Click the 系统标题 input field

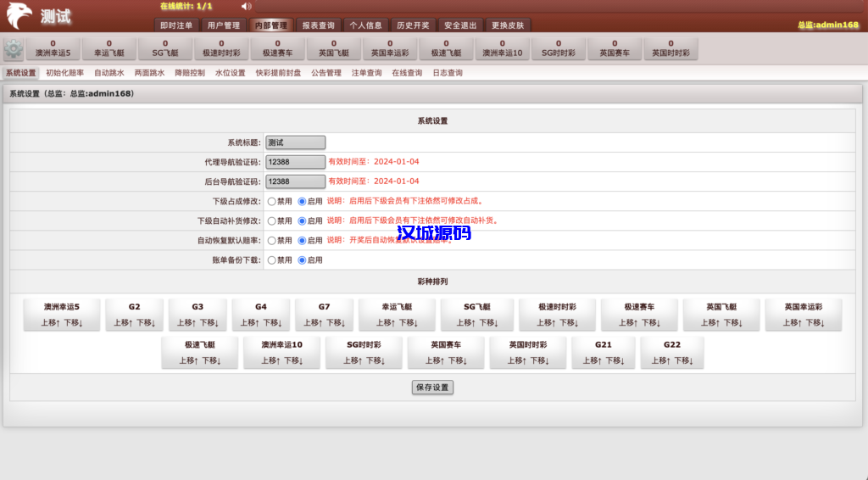[295, 142]
